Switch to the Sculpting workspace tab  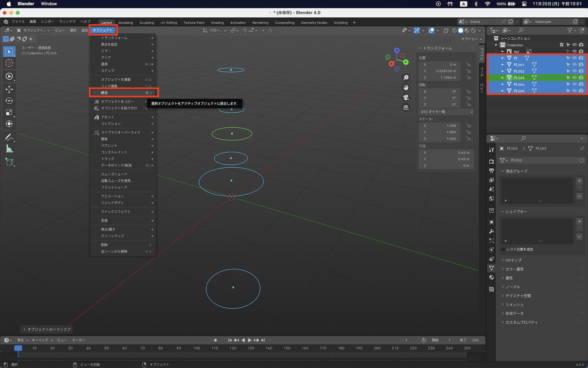pyautogui.click(x=146, y=23)
